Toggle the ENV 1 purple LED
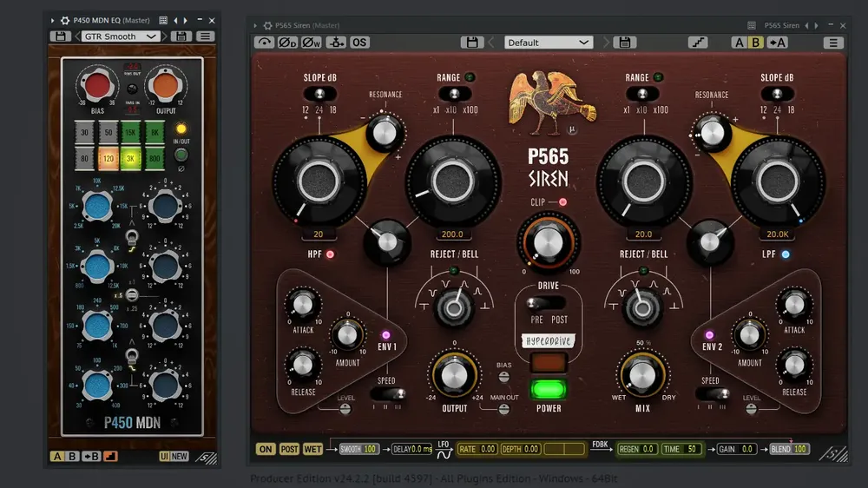 coord(386,335)
